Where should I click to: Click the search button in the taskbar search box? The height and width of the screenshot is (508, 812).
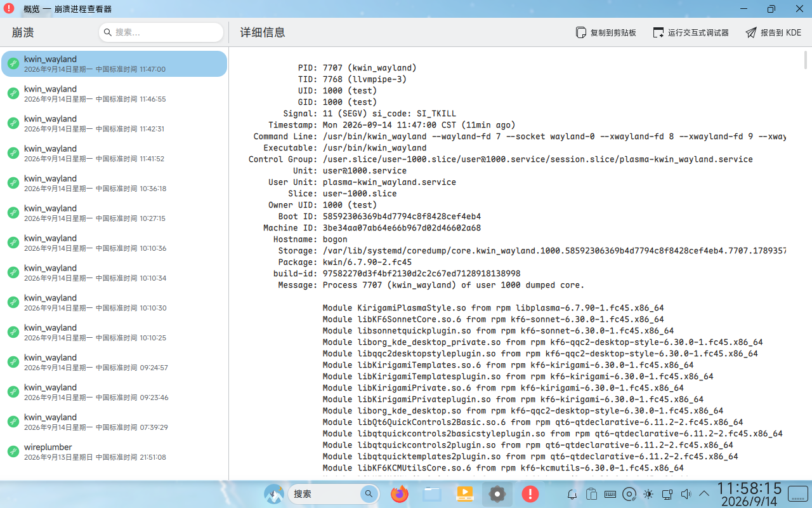pyautogui.click(x=369, y=494)
